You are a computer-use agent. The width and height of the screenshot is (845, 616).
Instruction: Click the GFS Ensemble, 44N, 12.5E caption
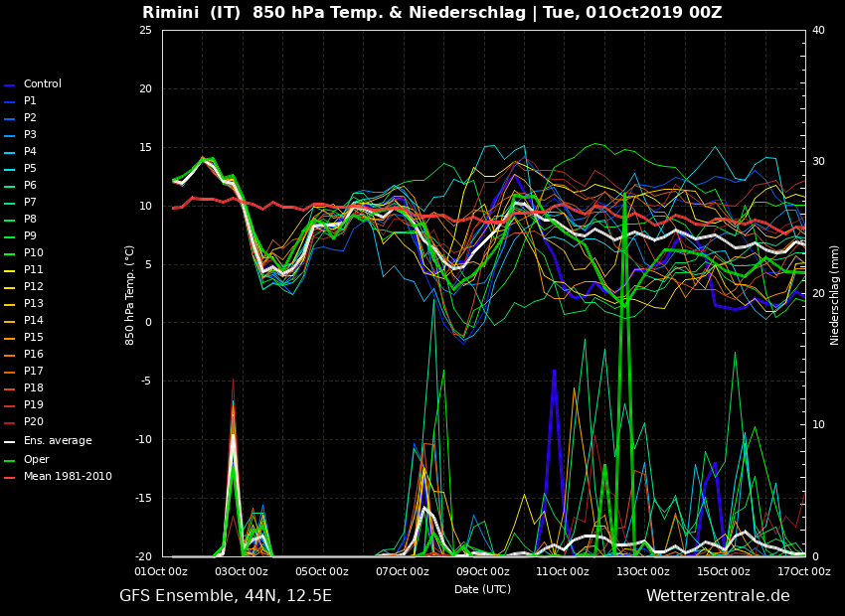click(226, 596)
